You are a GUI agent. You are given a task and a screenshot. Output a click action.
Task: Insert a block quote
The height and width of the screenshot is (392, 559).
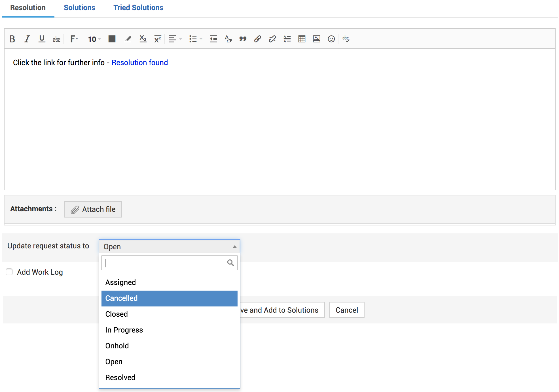click(243, 39)
